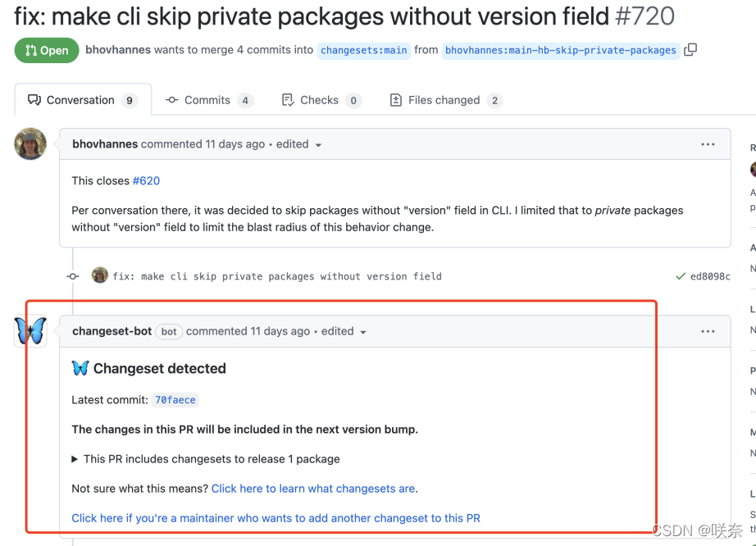The width and height of the screenshot is (756, 546).
Task: Open linked issue #620
Action: coord(146,180)
